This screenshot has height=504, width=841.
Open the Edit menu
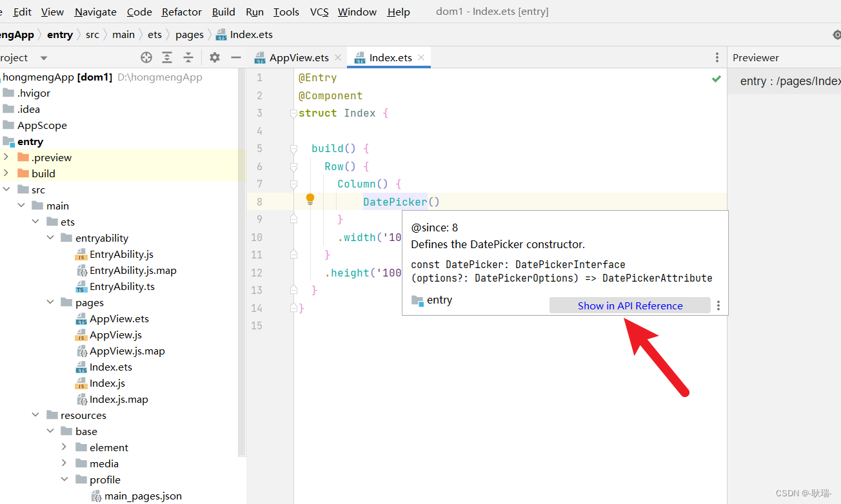22,12
